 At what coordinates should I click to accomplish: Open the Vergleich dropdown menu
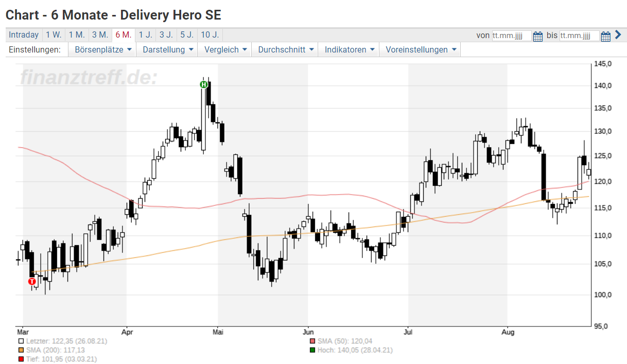(225, 50)
